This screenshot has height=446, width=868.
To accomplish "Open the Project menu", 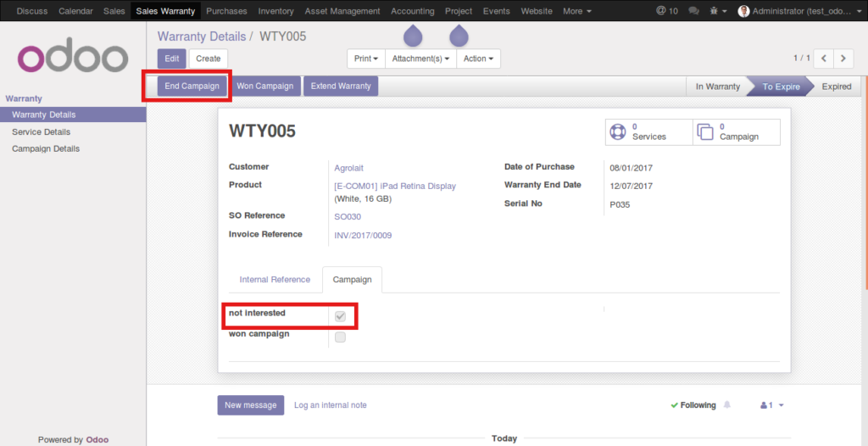I will coord(459,10).
